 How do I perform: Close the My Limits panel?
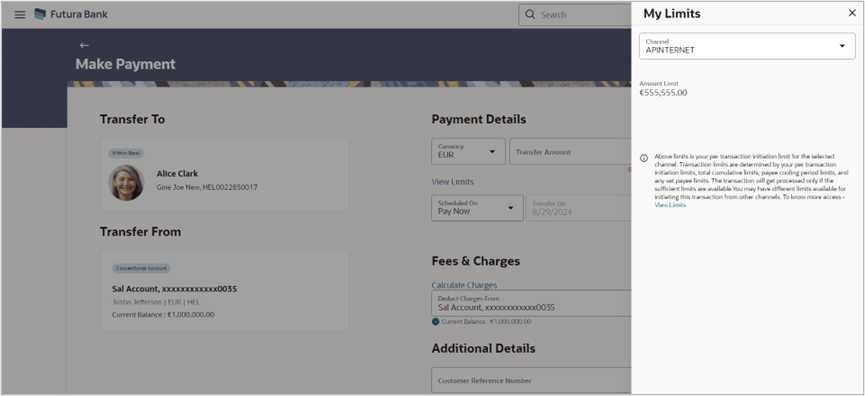tap(852, 13)
